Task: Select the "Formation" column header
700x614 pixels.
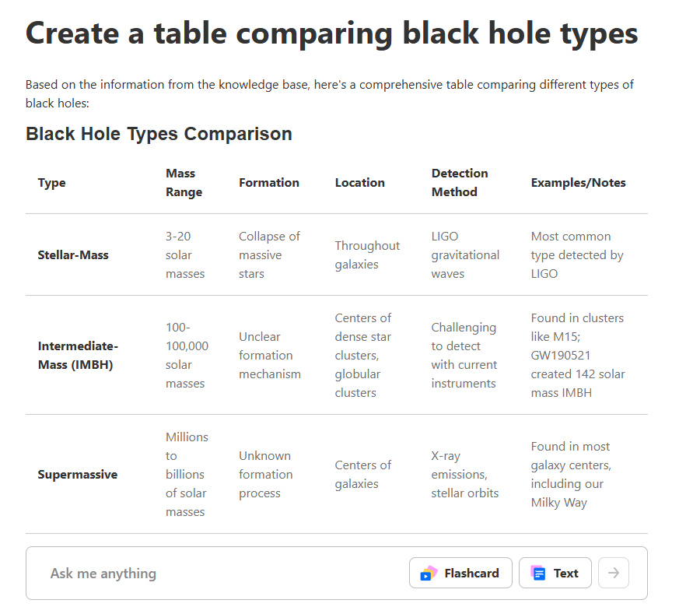Action: tap(269, 183)
